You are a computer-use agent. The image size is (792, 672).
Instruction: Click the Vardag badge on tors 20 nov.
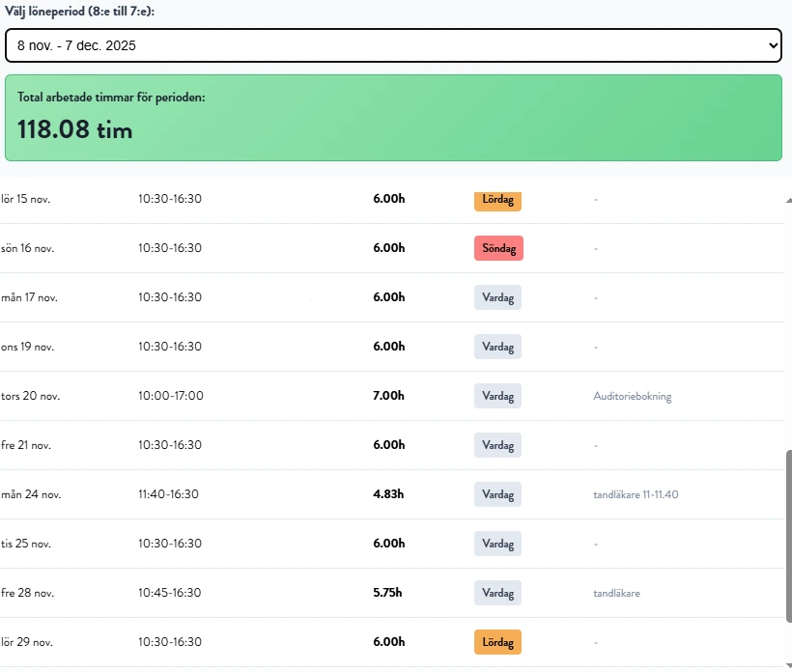pyautogui.click(x=497, y=396)
